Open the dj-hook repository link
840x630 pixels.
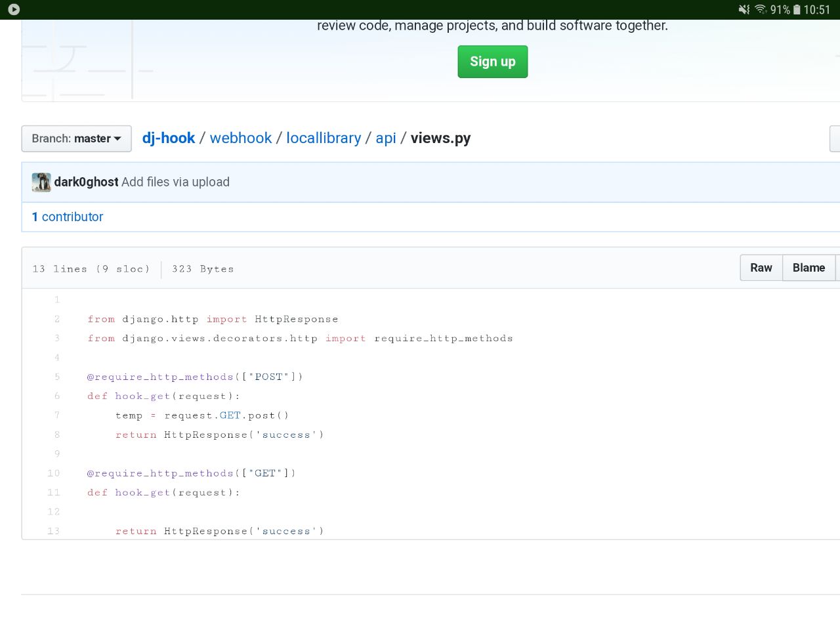169,138
